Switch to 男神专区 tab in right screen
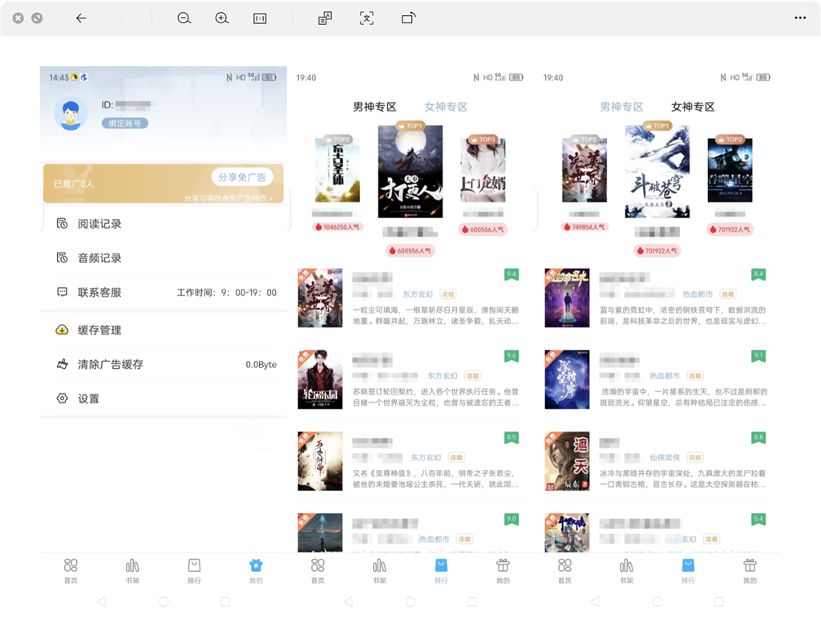Screen dimensions: 821x644 pyautogui.click(x=621, y=107)
